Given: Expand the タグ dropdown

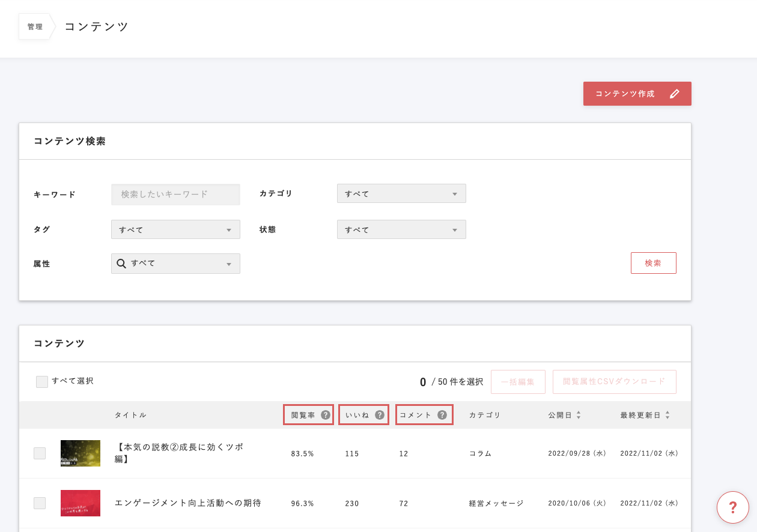Looking at the screenshot, I should click(x=175, y=230).
